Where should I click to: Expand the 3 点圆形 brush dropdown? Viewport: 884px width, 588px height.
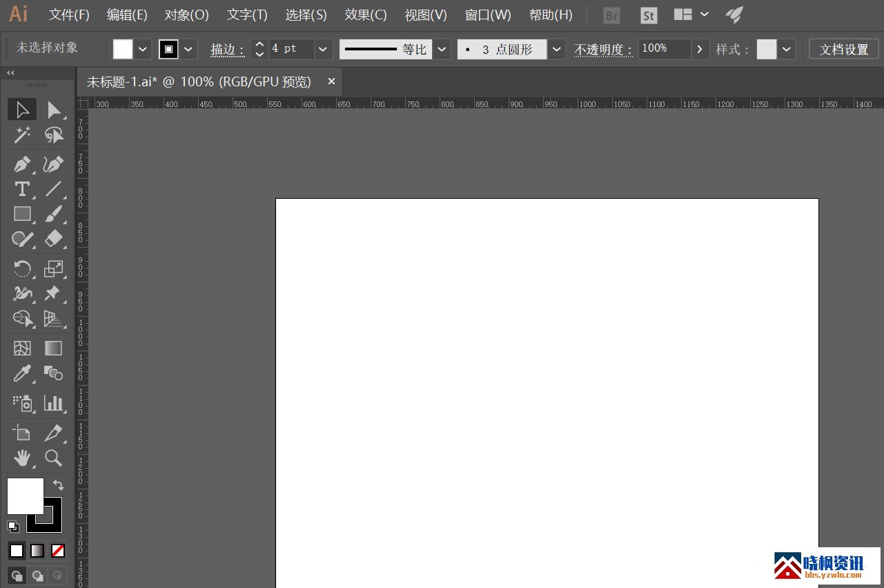tap(557, 49)
